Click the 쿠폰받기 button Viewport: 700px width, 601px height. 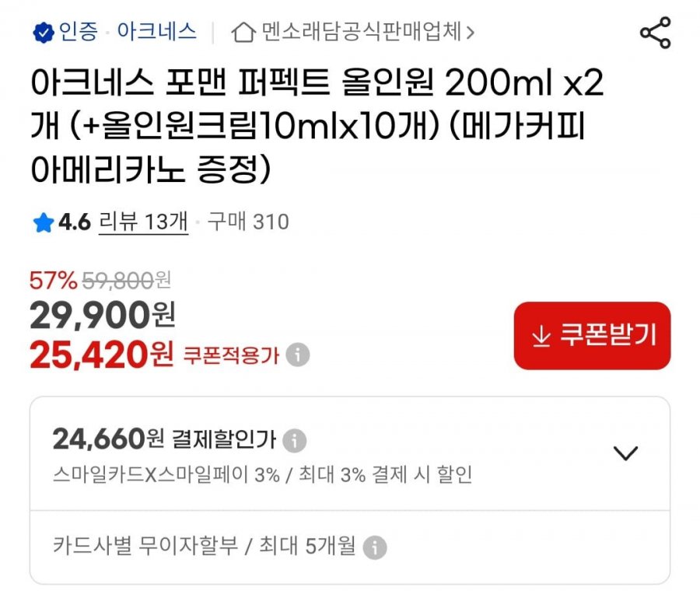592,336
